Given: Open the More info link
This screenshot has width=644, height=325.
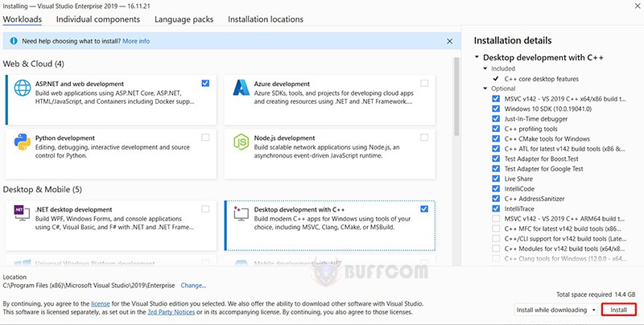Looking at the screenshot, I should coord(136,41).
